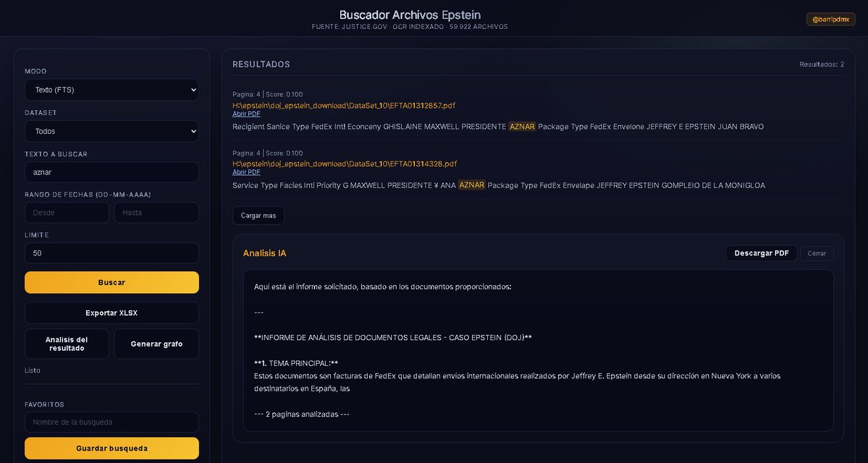Open the Dataset dropdown showing Todos

click(111, 131)
